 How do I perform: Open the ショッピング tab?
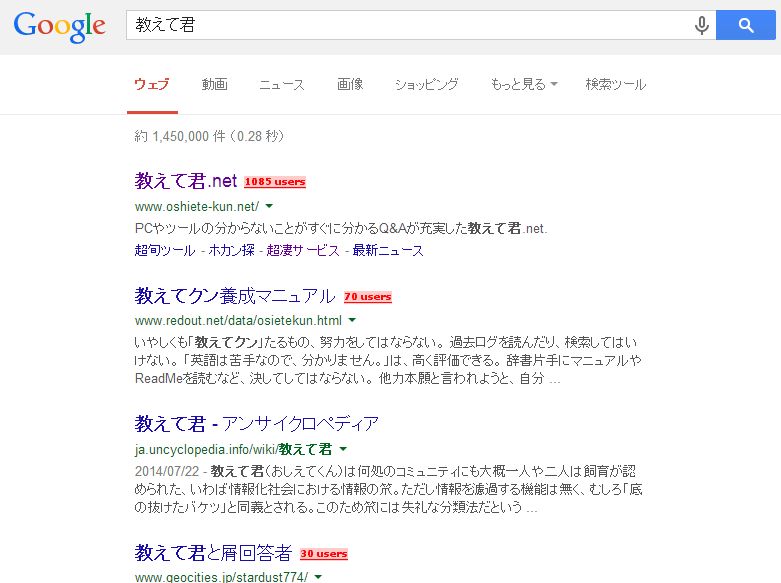[x=426, y=84]
